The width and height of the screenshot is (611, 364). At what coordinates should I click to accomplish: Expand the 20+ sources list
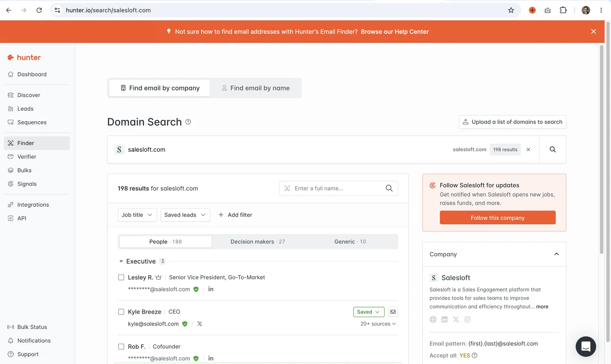378,324
